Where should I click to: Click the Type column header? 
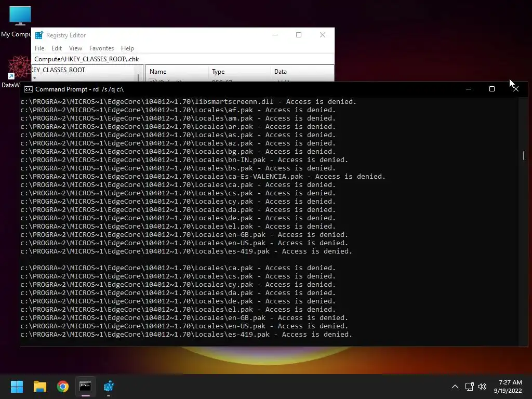click(239, 72)
